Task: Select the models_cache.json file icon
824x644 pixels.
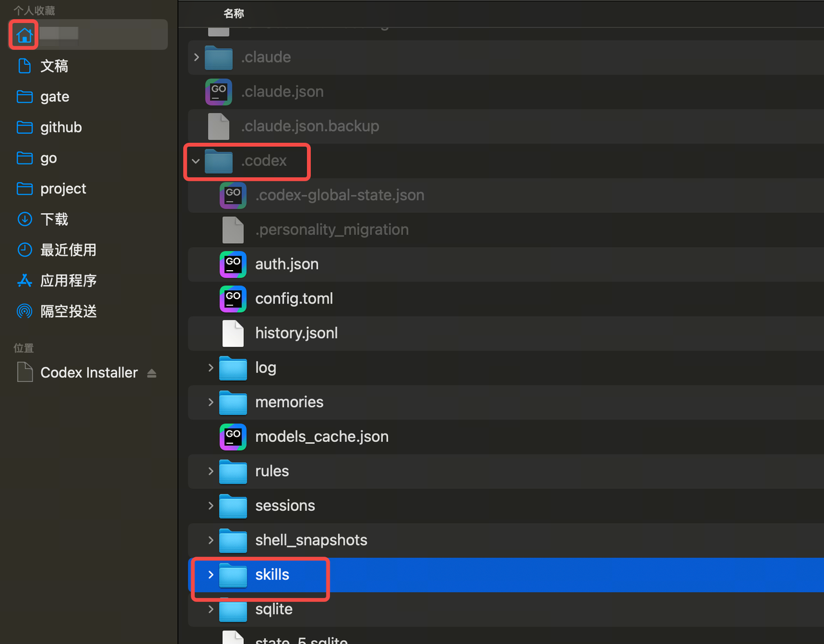Action: [x=232, y=437]
